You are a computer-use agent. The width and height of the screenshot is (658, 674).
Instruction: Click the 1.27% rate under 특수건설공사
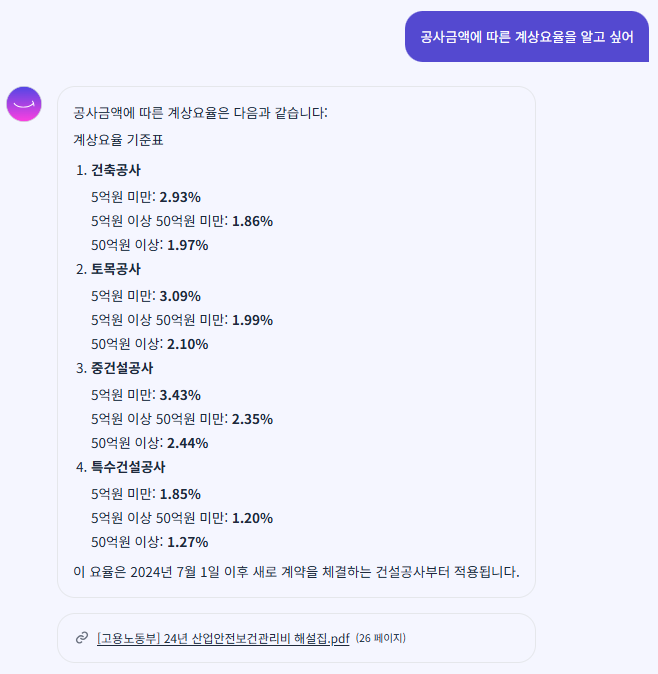(x=188, y=542)
